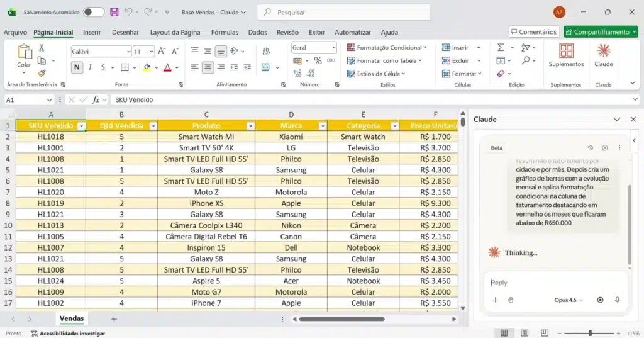
Task: Click the Pesquisar search box
Action: (x=344, y=13)
